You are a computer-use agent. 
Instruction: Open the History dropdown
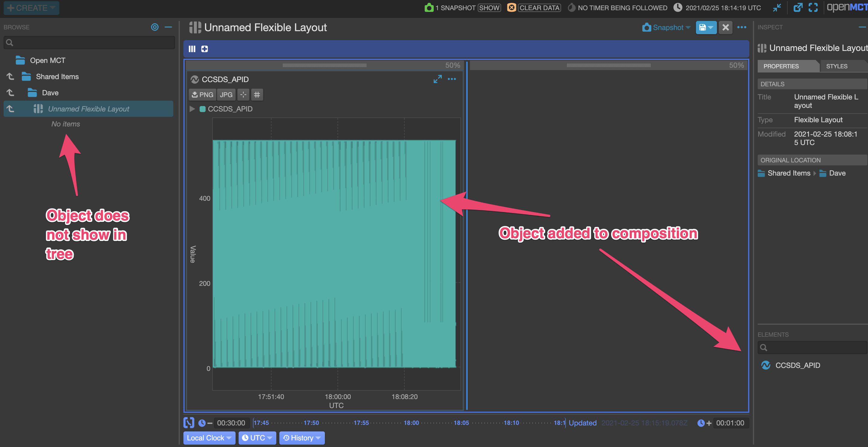(302, 438)
